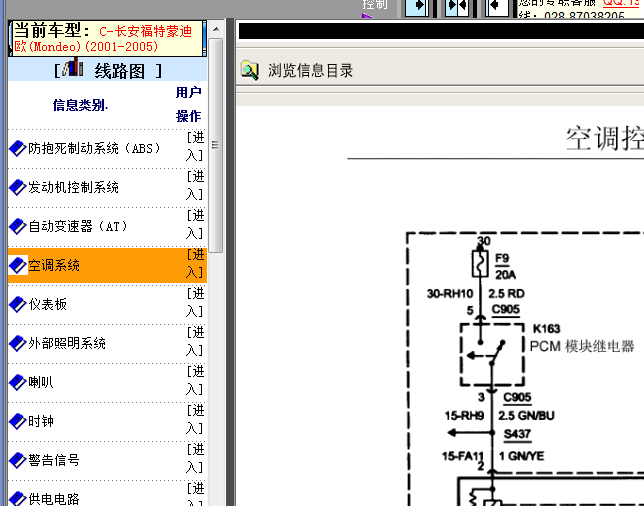Click the C905 connector label beside pin 5
The height and width of the screenshot is (506, 644).
coord(506,309)
